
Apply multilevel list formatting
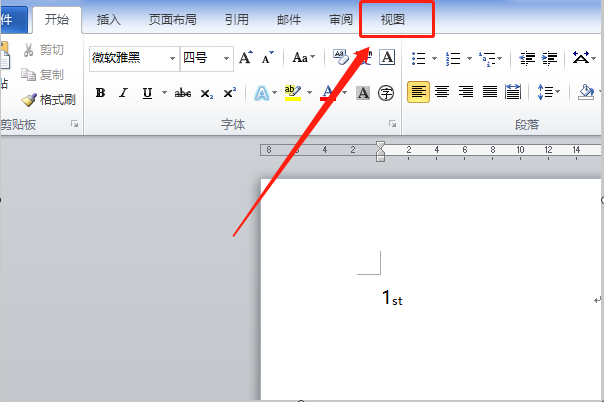click(488, 59)
